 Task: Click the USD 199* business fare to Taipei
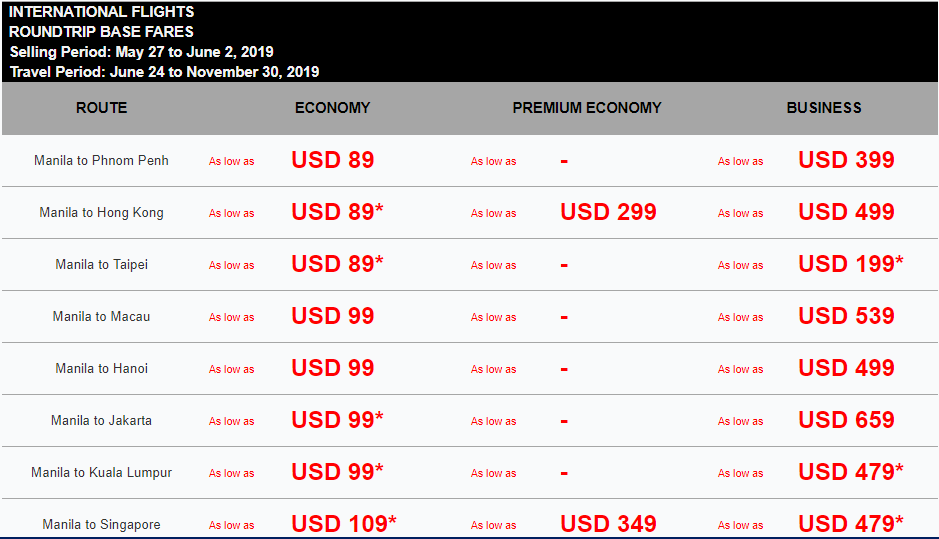point(850,264)
